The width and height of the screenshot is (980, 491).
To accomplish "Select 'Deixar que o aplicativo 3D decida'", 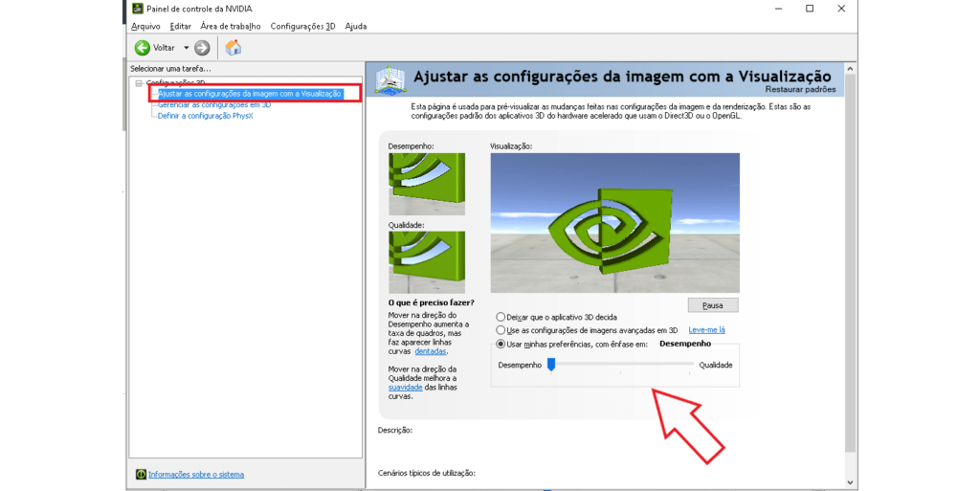I will pos(501,317).
